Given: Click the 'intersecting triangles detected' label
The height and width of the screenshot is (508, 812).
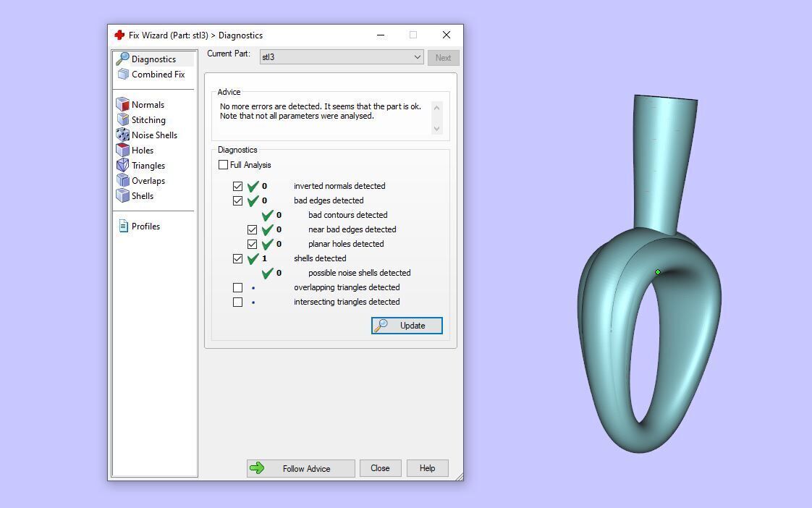Looking at the screenshot, I should click(347, 302).
